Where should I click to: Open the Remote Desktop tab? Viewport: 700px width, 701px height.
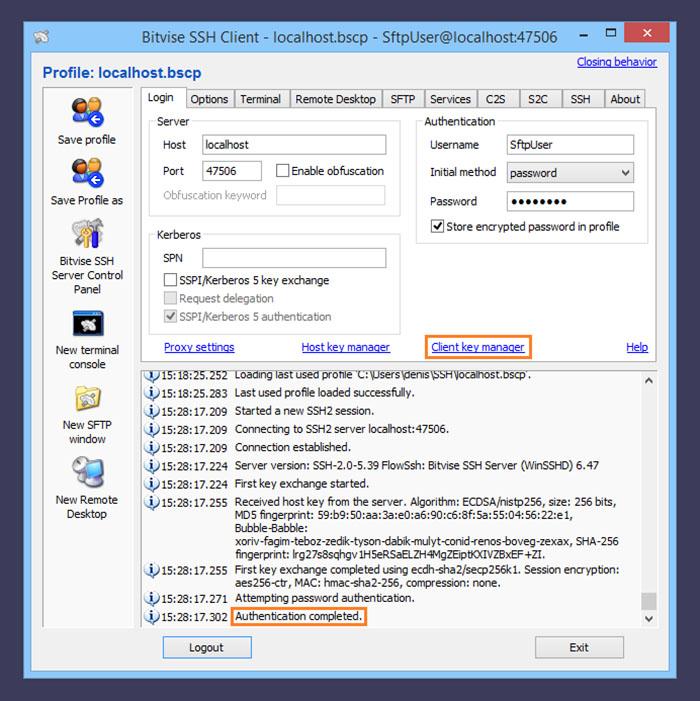point(336,99)
